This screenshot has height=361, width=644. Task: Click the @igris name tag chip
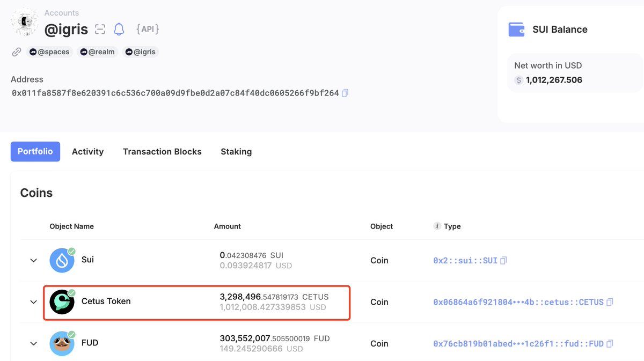point(141,52)
